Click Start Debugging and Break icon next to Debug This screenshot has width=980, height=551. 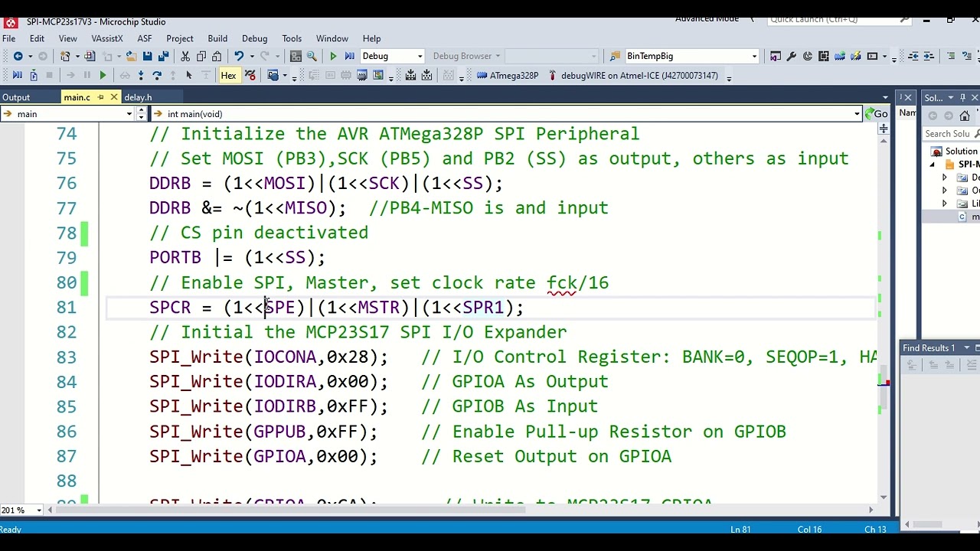(x=350, y=56)
